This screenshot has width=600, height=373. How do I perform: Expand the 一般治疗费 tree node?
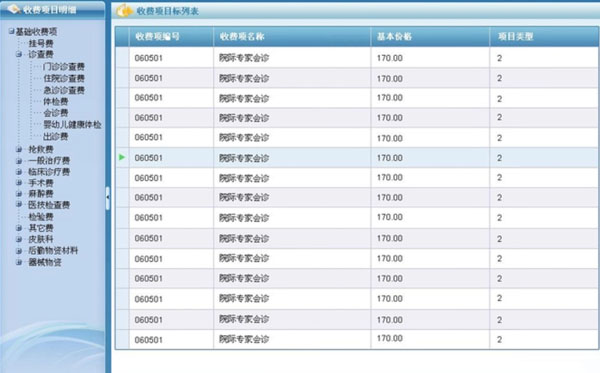click(x=19, y=160)
